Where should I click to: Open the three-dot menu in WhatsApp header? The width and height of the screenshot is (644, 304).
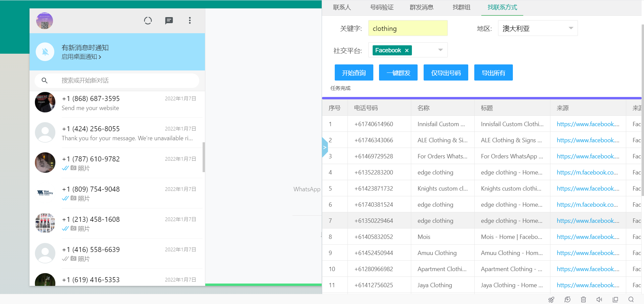click(x=190, y=21)
